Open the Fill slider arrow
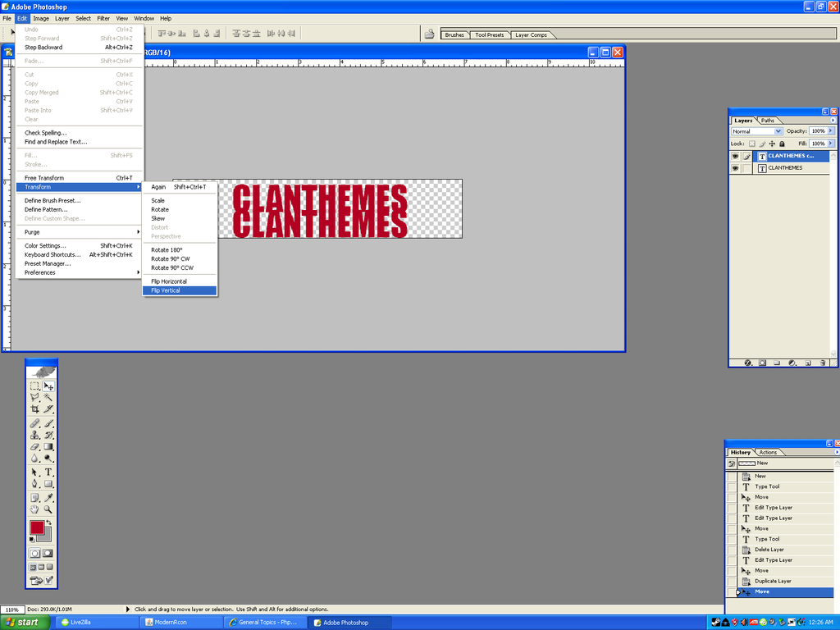 831,144
